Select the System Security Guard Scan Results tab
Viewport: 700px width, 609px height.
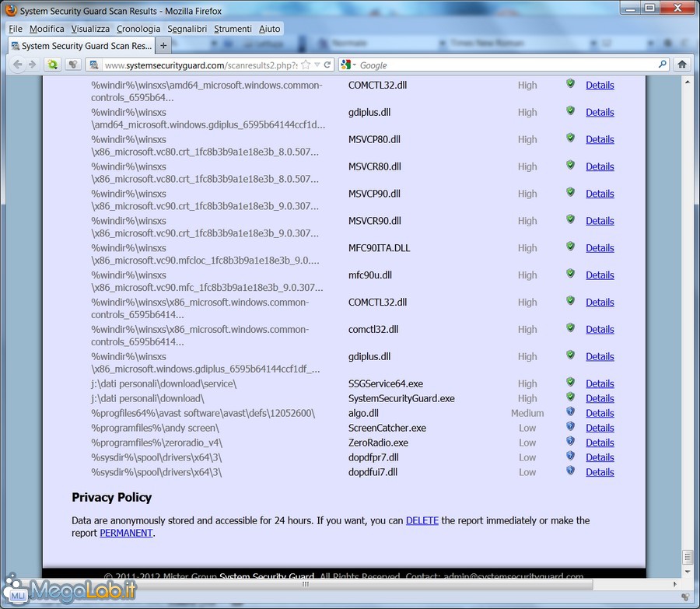pyautogui.click(x=82, y=46)
